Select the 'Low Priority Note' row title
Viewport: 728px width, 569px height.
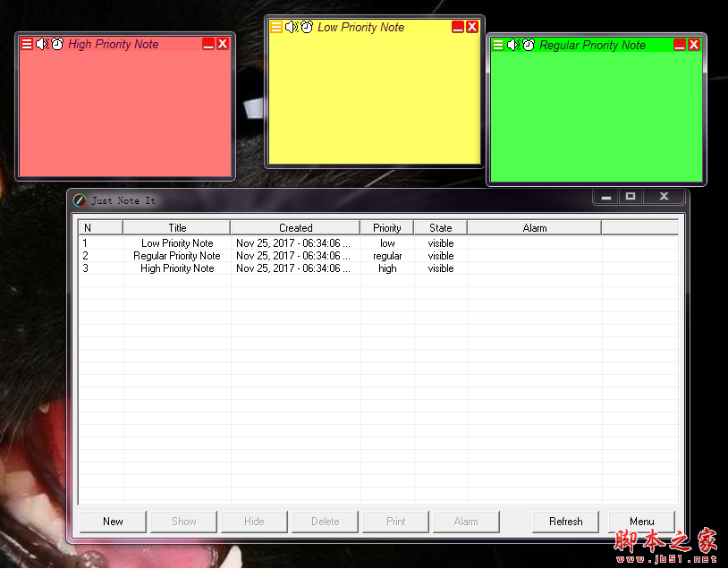(x=177, y=243)
